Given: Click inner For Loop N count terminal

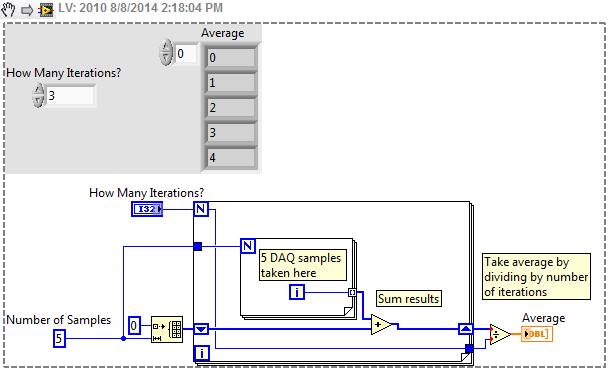Looking at the screenshot, I should tap(248, 246).
